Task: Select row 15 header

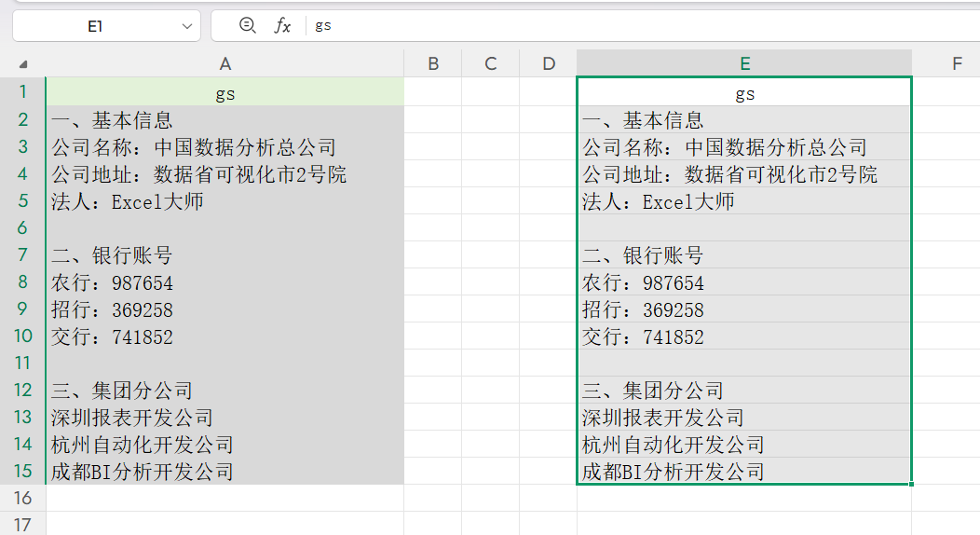Action: pyautogui.click(x=22, y=471)
